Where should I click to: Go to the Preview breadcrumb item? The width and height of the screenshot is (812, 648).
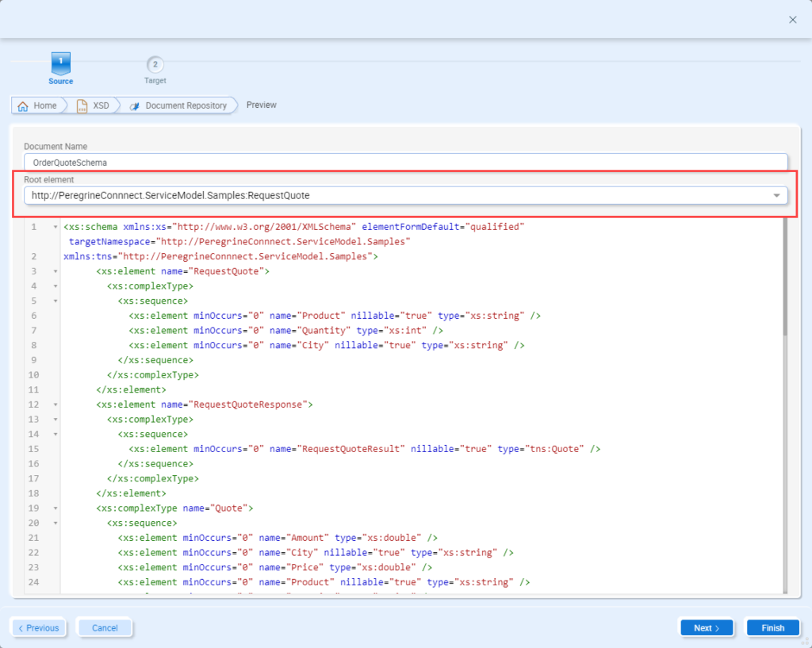(261, 105)
